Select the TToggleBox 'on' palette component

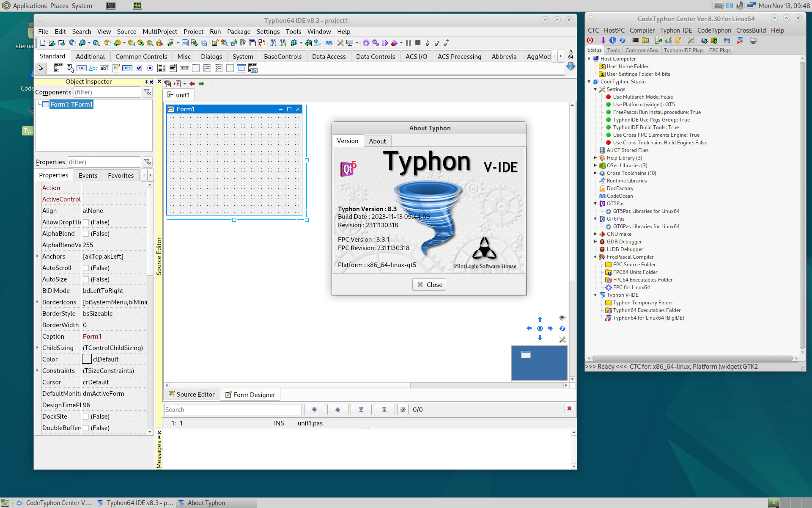tap(127, 68)
